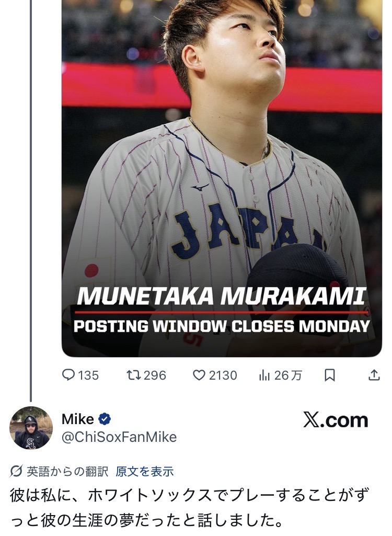The image size is (392, 536).
Task: Open Mike's profile picture
Action: (x=31, y=428)
